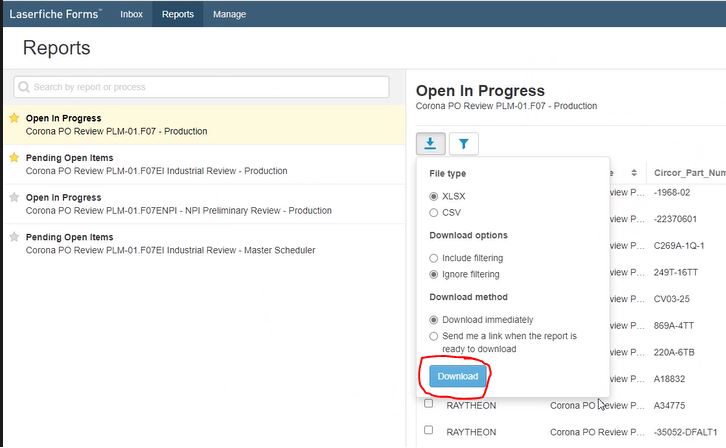Toggle star for Open In Progress PLM-01.F07 Production

pos(14,118)
